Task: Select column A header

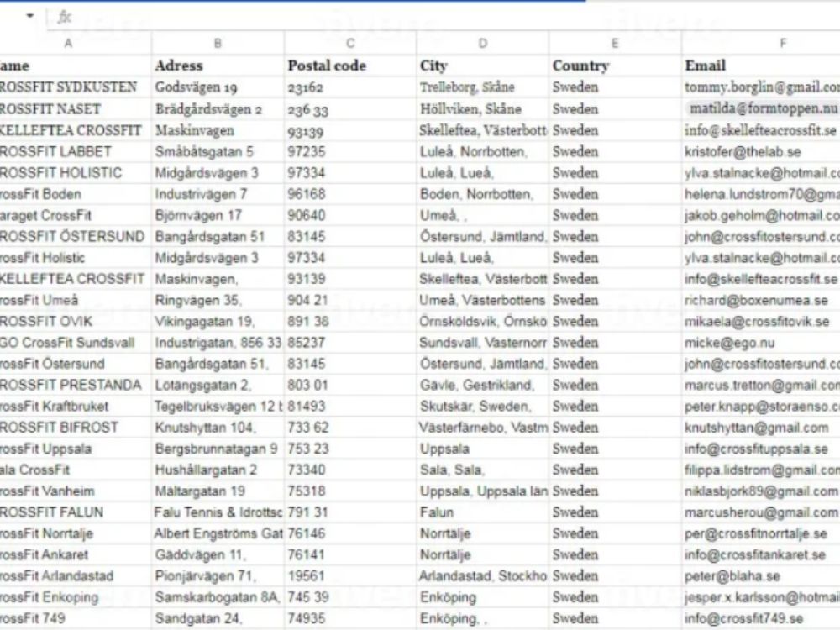Action: tap(69, 44)
